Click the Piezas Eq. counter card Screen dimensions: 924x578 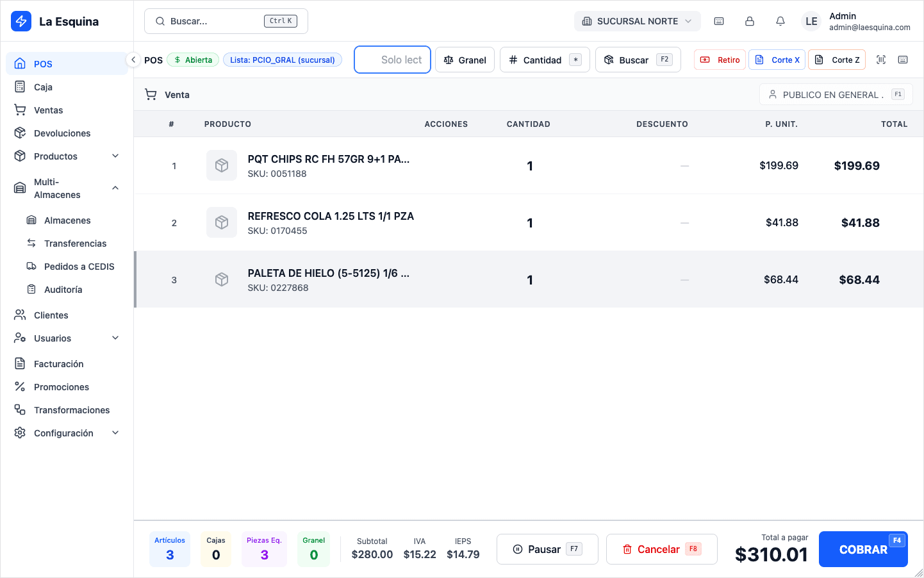pyautogui.click(x=264, y=549)
